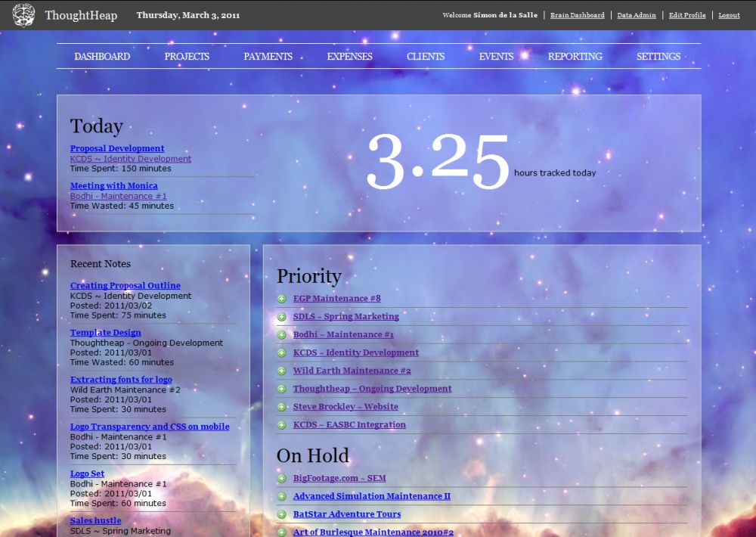Click green plus beside KCDS – EASBC Integration
This screenshot has height=537, width=756.
[281, 425]
